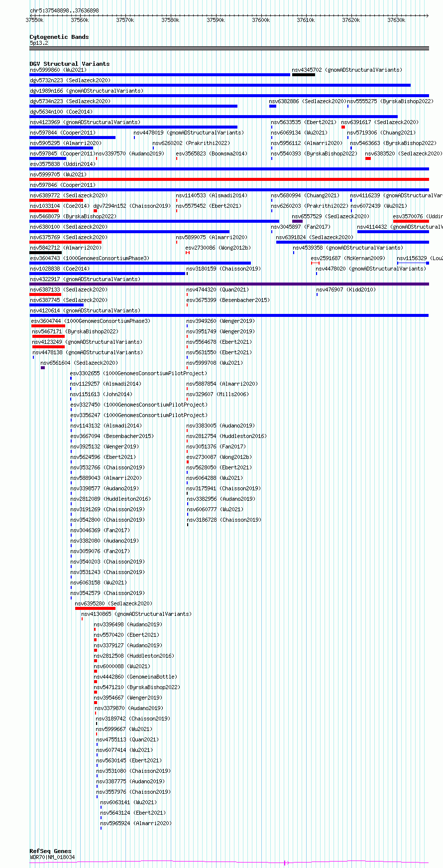Viewport: 443px width, 868px height.
Task: Open nsv1028838 (Coe2014) label
Action: click(x=60, y=269)
